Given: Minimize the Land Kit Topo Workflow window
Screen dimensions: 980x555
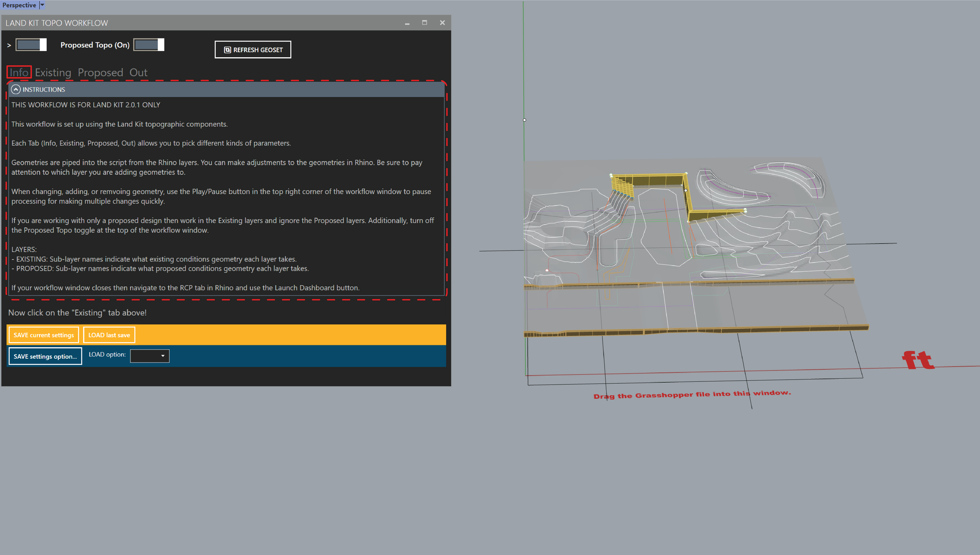Looking at the screenshot, I should (x=407, y=24).
